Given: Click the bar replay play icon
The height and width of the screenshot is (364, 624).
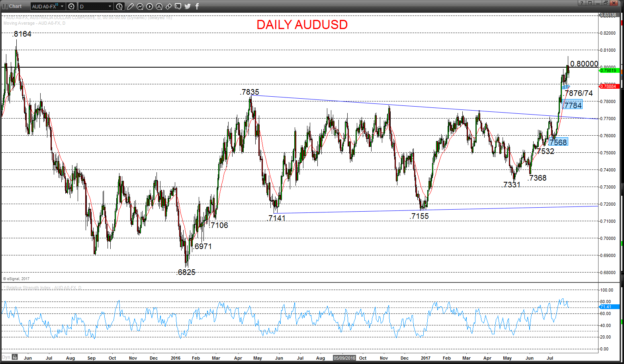Looking at the screenshot, I should [150, 6].
